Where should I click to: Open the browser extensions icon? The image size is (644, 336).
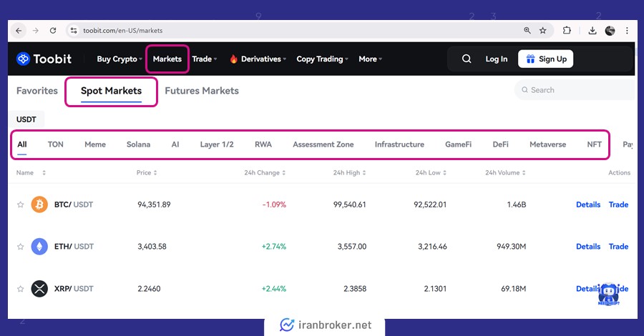[567, 31]
